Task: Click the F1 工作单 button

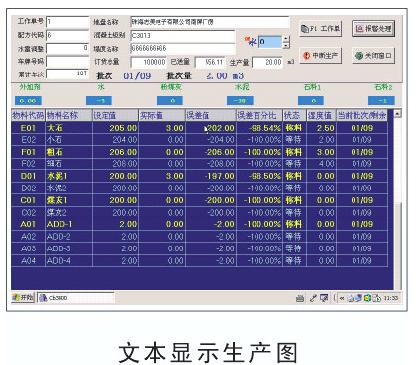Action: 320,29
